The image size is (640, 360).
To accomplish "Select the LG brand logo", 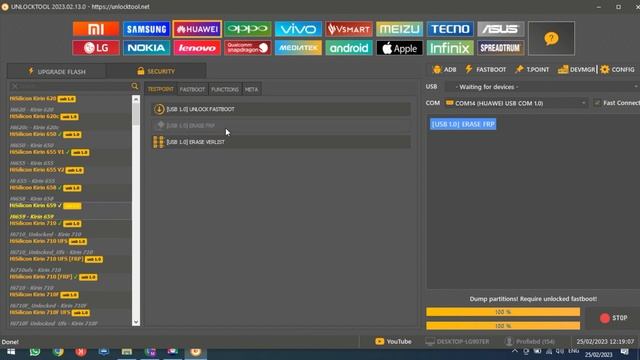I will [x=96, y=48].
